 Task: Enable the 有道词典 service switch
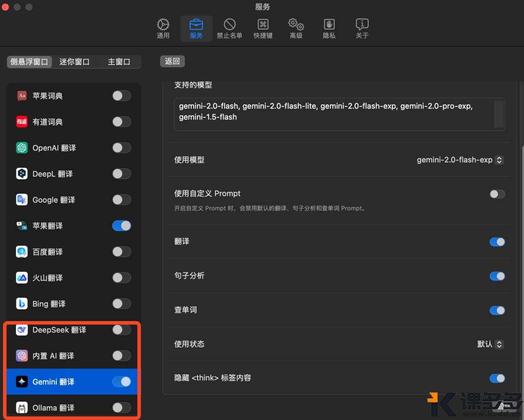122,122
